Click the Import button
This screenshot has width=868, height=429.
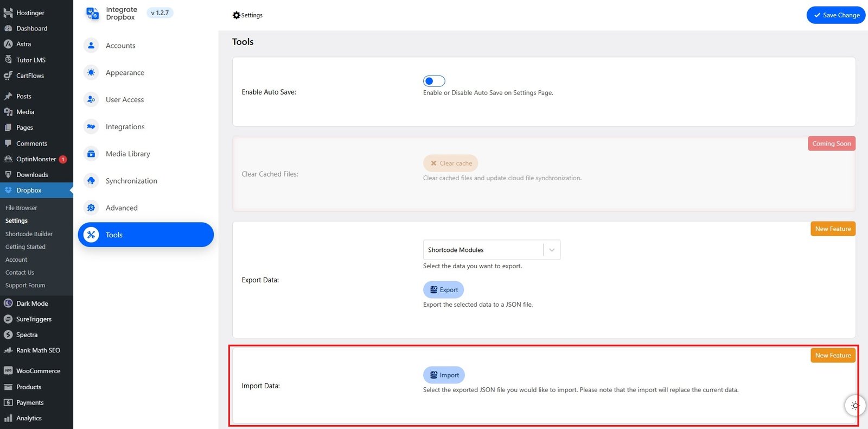444,375
